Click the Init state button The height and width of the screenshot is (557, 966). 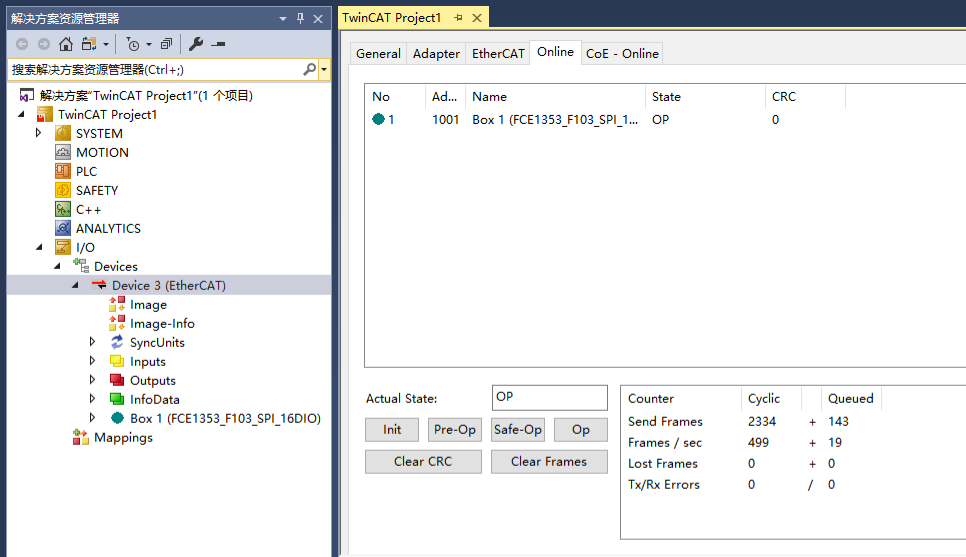392,429
